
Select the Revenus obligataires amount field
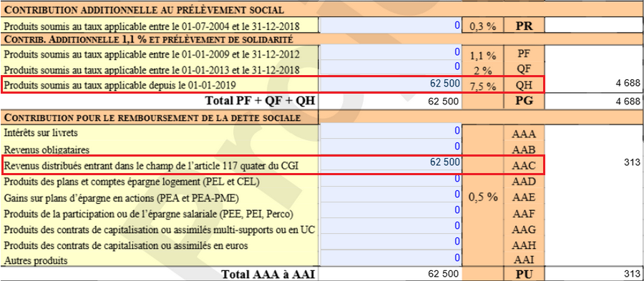(x=391, y=147)
